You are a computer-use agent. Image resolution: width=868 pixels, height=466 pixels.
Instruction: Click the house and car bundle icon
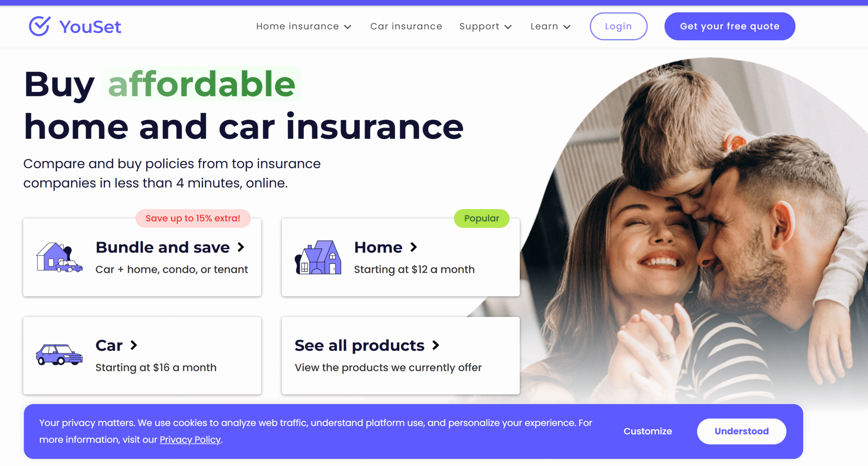point(59,257)
